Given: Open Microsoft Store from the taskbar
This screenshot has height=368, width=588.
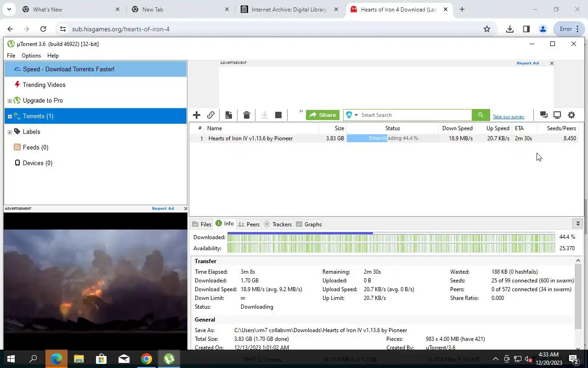Looking at the screenshot, I should (x=101, y=359).
